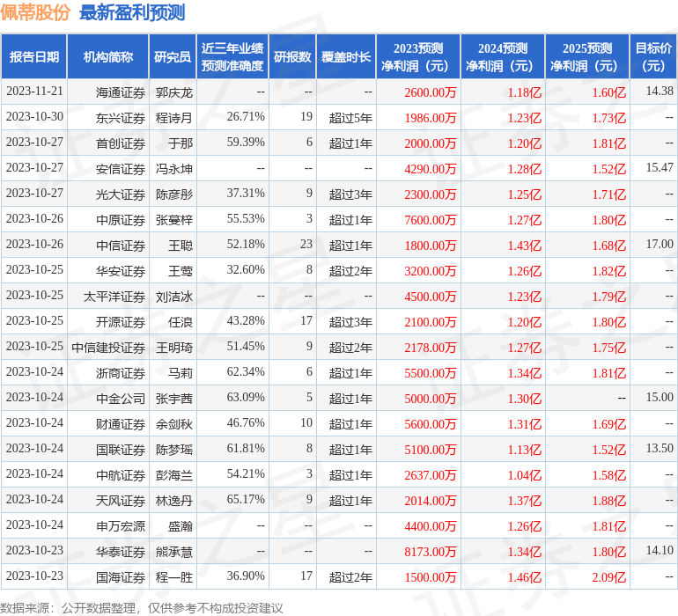Image resolution: width=678 pixels, height=616 pixels.
Task: Click profit forecast 2637.00万
Action: click(431, 475)
